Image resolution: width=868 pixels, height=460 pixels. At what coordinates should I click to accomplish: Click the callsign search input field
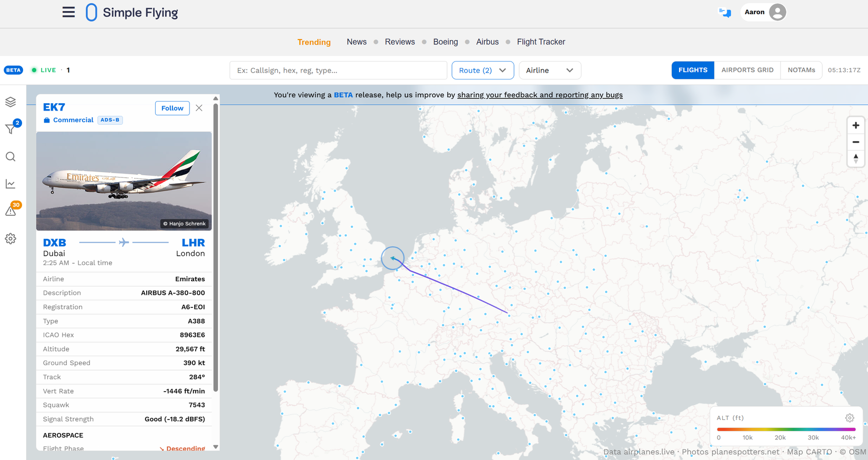click(338, 70)
